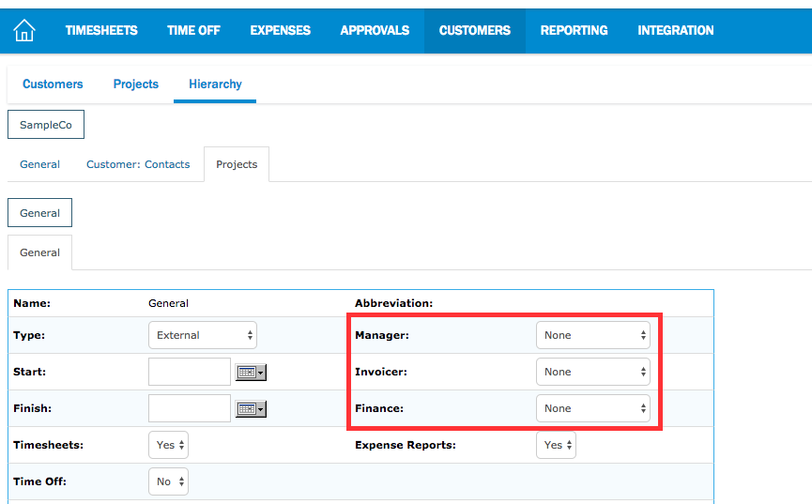Switch to the Projects sub-tab in blue

pyautogui.click(x=136, y=84)
